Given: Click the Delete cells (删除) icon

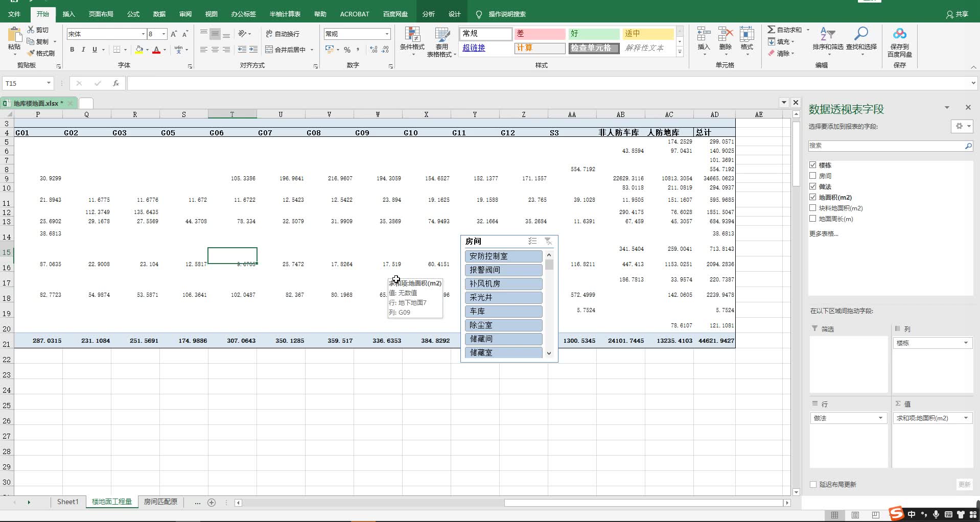Looking at the screenshot, I should coord(726,34).
